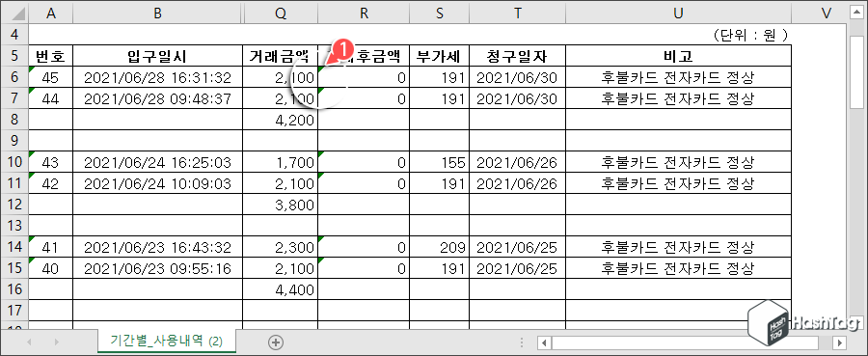Click 2021/06/25 cell in row 15

click(518, 268)
